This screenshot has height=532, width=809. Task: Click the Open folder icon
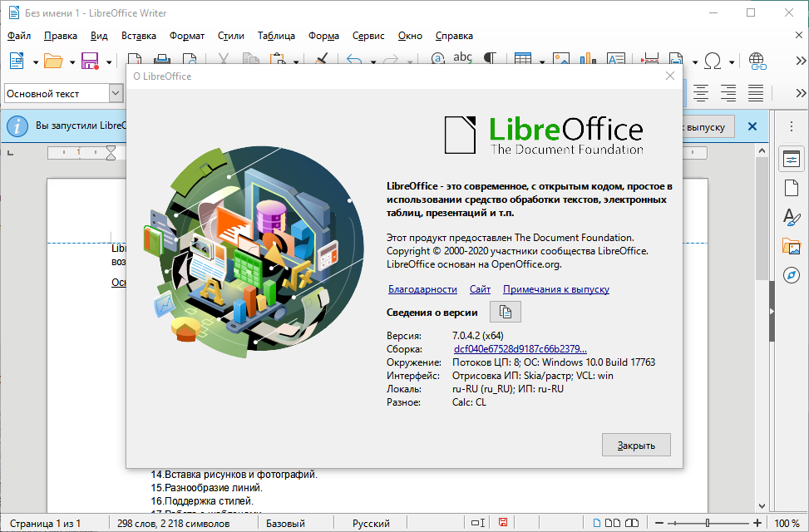click(53, 61)
